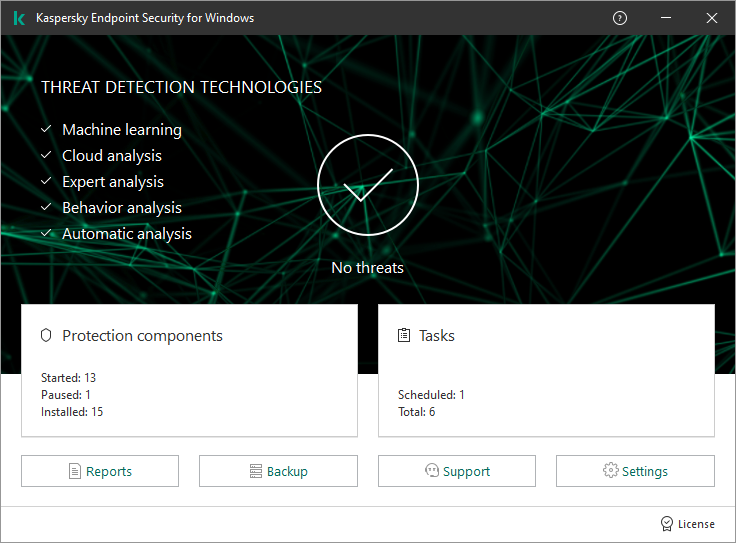Open the Reports window
Image resolution: width=736 pixels, height=543 pixels.
click(x=100, y=471)
